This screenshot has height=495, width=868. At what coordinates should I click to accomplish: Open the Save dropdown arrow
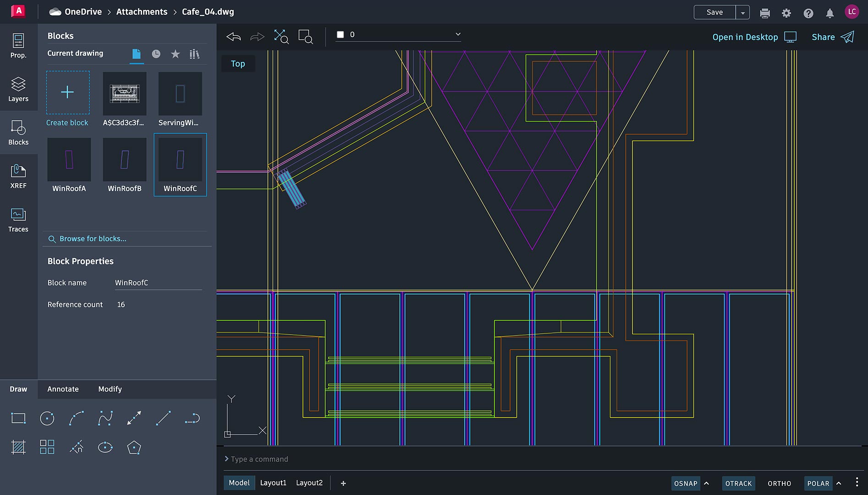coord(742,13)
